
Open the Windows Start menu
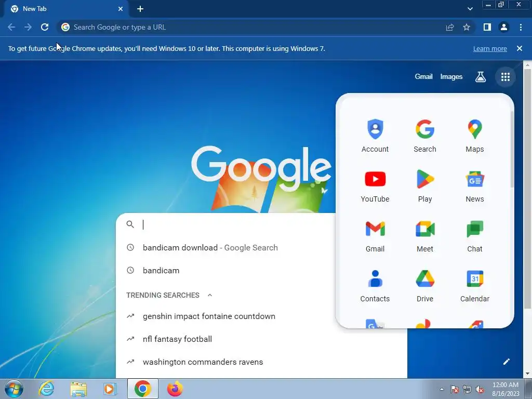[x=14, y=389]
